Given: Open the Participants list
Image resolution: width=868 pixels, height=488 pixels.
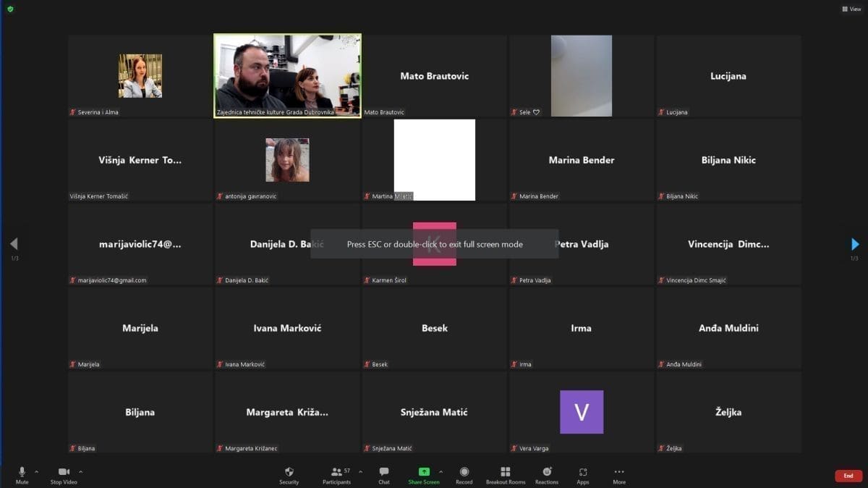Looking at the screenshot, I should (336, 475).
